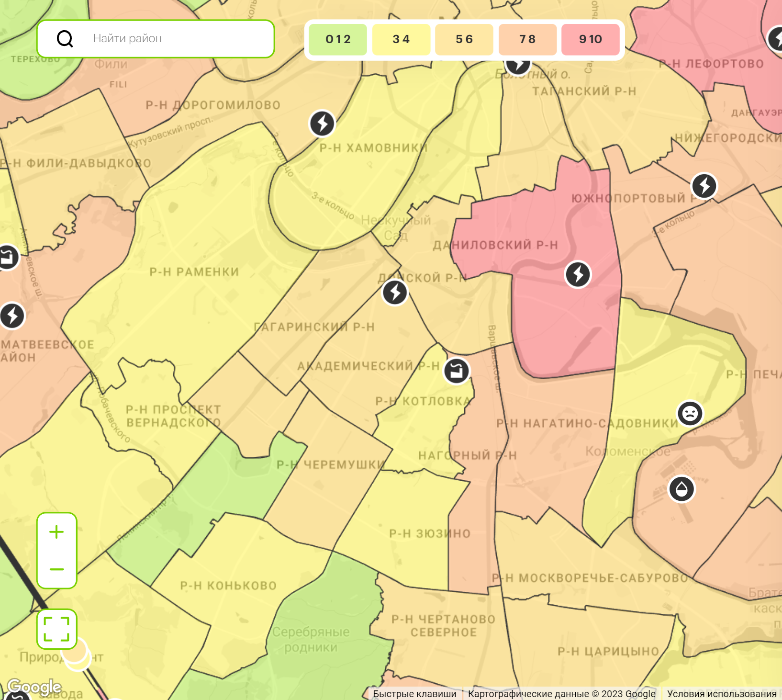Select the Р-Н КОТЛОВКА district label
This screenshot has height=700, width=782.
point(423,401)
